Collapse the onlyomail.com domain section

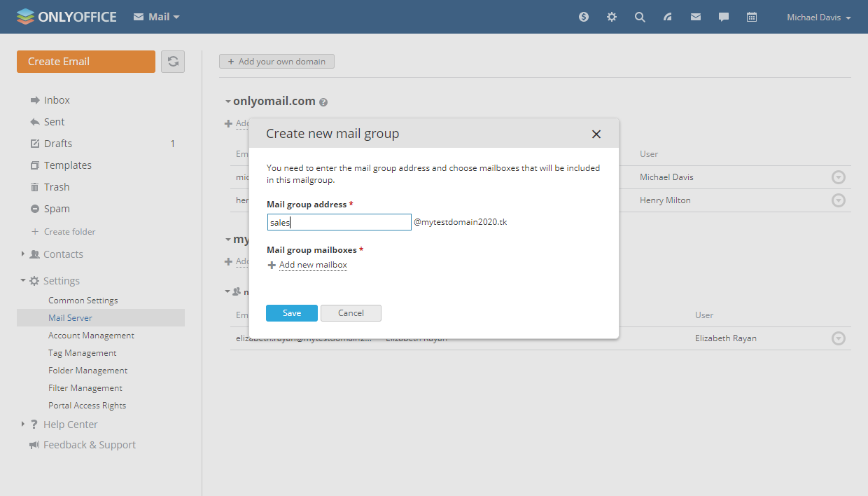[x=227, y=102]
